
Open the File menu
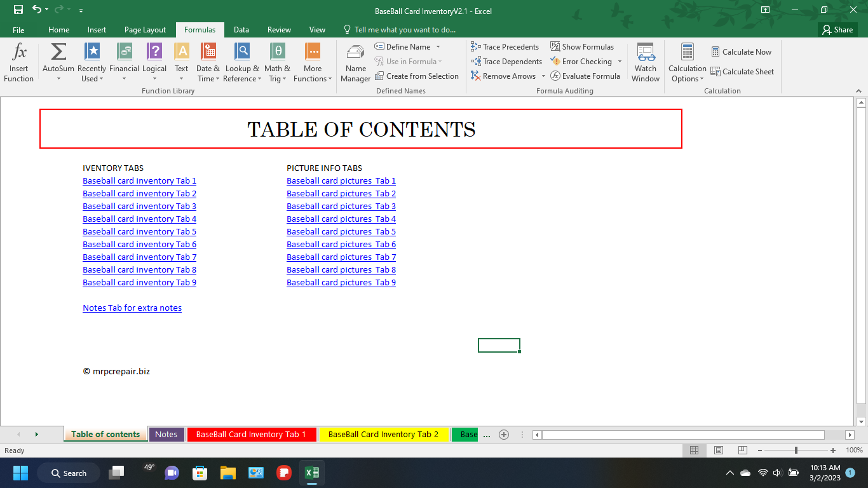pyautogui.click(x=18, y=30)
